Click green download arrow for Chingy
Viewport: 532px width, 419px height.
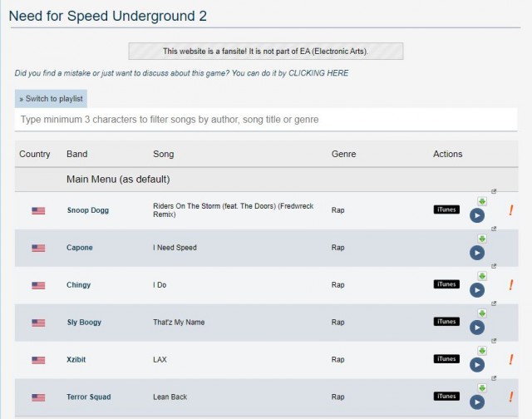click(x=482, y=276)
